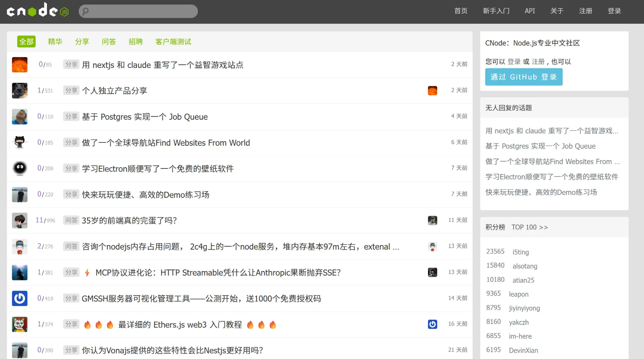The height and width of the screenshot is (359, 644).
Task: Click last-replier avatar on 35岁的前端 row
Action: (x=432, y=220)
